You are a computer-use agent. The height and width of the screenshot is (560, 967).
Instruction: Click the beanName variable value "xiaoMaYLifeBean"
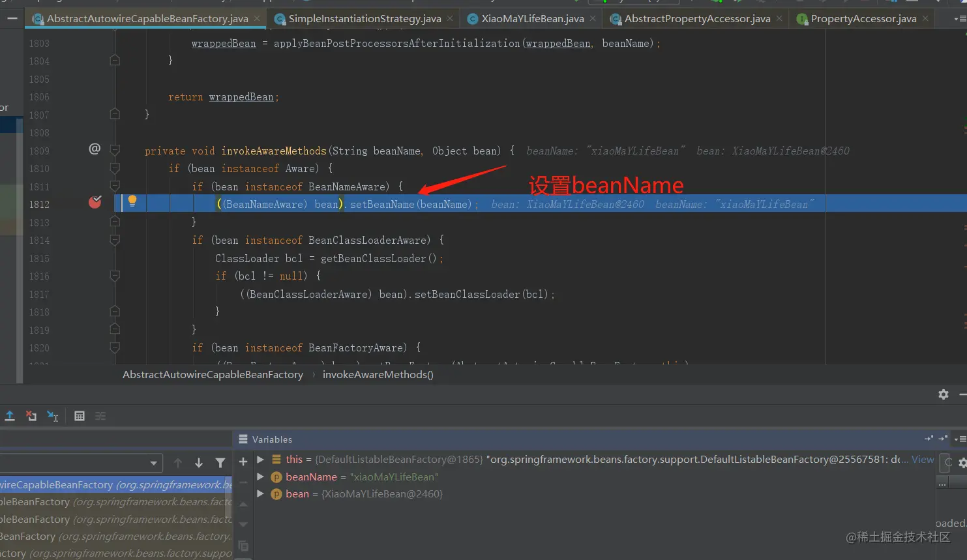click(394, 477)
